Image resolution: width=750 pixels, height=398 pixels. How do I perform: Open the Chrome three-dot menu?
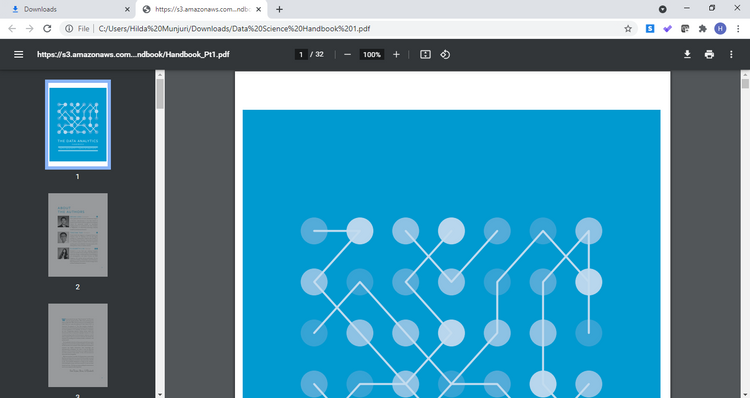738,29
